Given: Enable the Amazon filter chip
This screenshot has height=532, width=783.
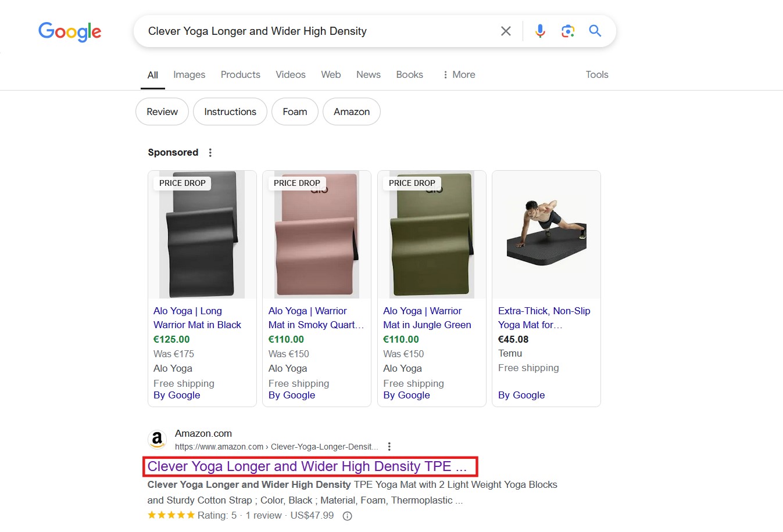Looking at the screenshot, I should [351, 111].
